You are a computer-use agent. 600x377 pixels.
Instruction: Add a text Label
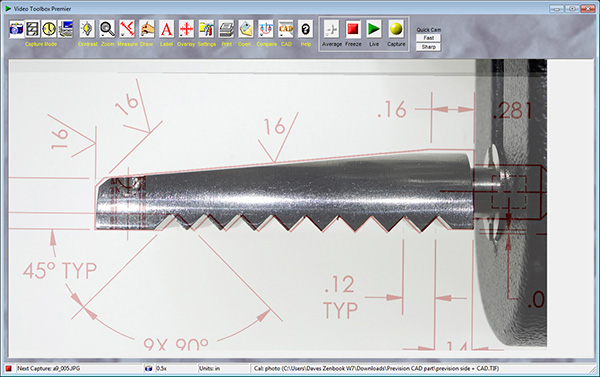pos(166,29)
